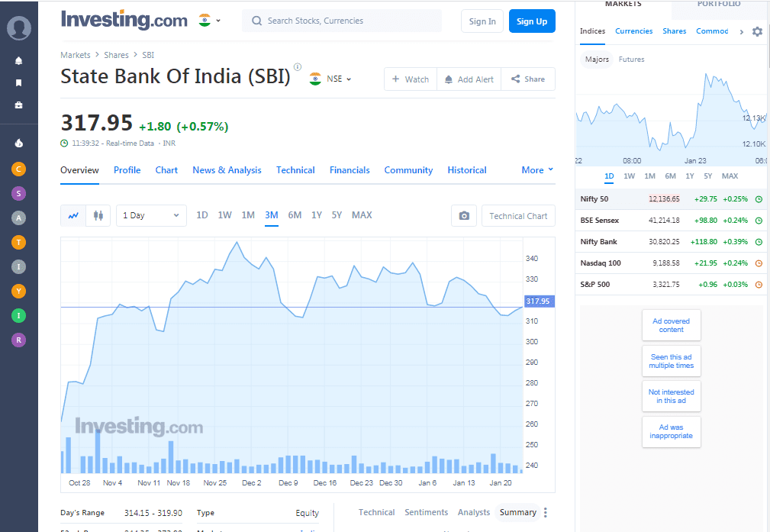770x532 pixels.
Task: Switch to candlestick chart type
Action: pyautogui.click(x=98, y=216)
